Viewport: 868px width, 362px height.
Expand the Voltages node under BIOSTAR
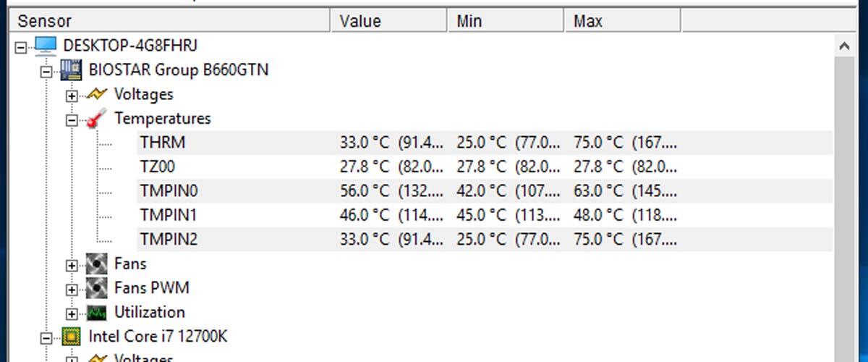[x=72, y=96]
